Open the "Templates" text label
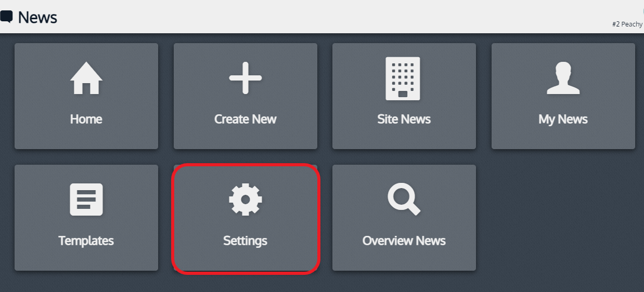 (86, 241)
